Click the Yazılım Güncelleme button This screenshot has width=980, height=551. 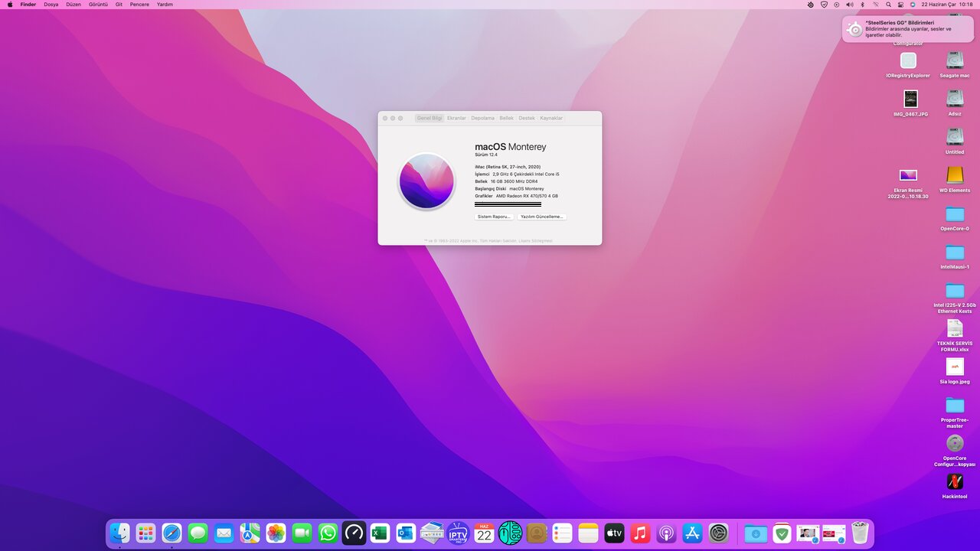(x=541, y=217)
